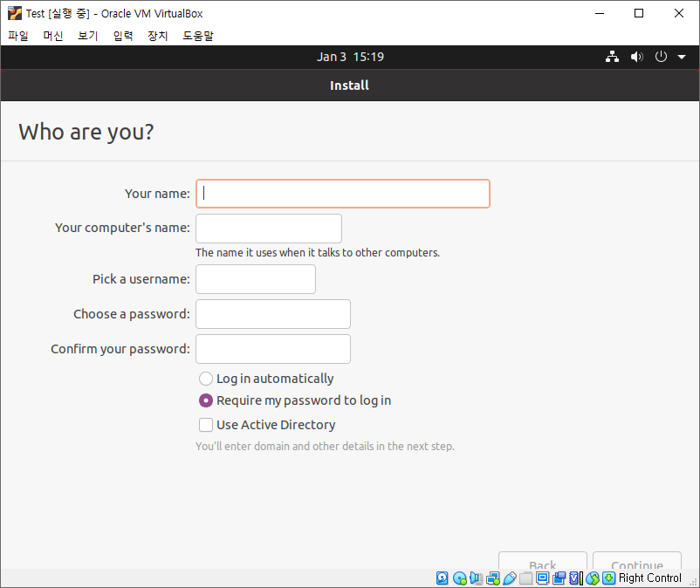Close the VirtualBox window
This screenshot has height=588, width=700.
(x=678, y=13)
